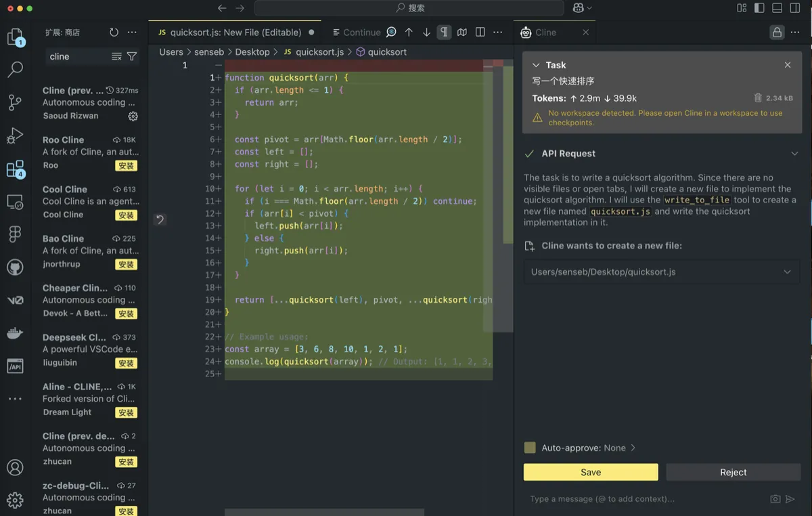
Task: Refresh the extensions list
Action: coord(114,33)
